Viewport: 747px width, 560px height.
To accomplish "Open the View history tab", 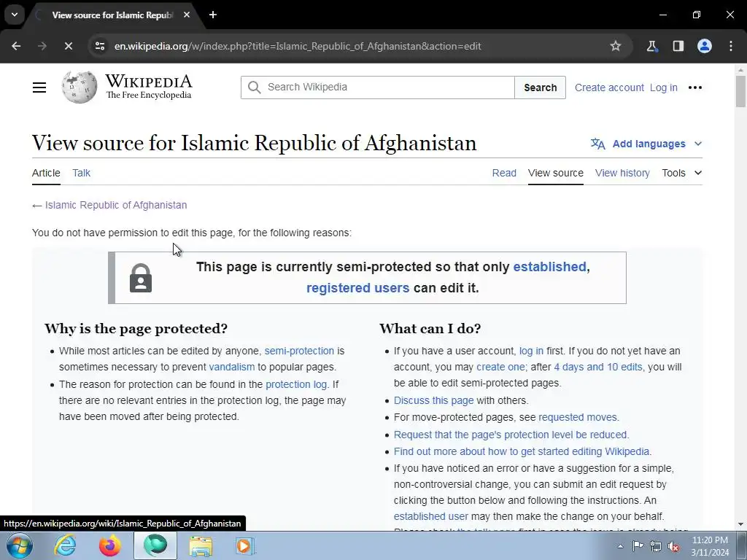I will pyautogui.click(x=622, y=173).
